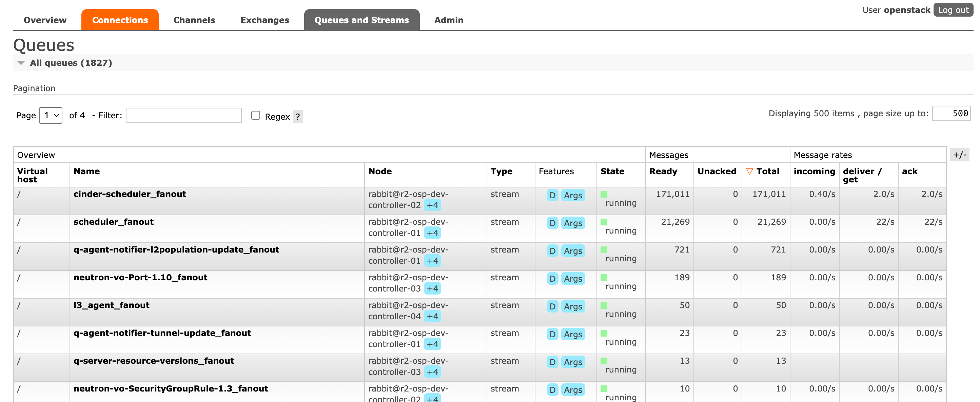Screen dimensions: 980x402
Task: Click the Log out button
Action: [953, 10]
